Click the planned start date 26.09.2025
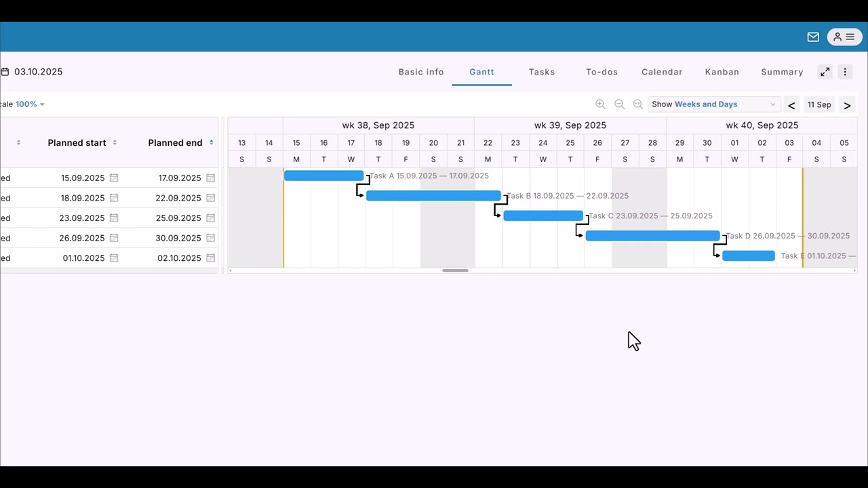 83,238
